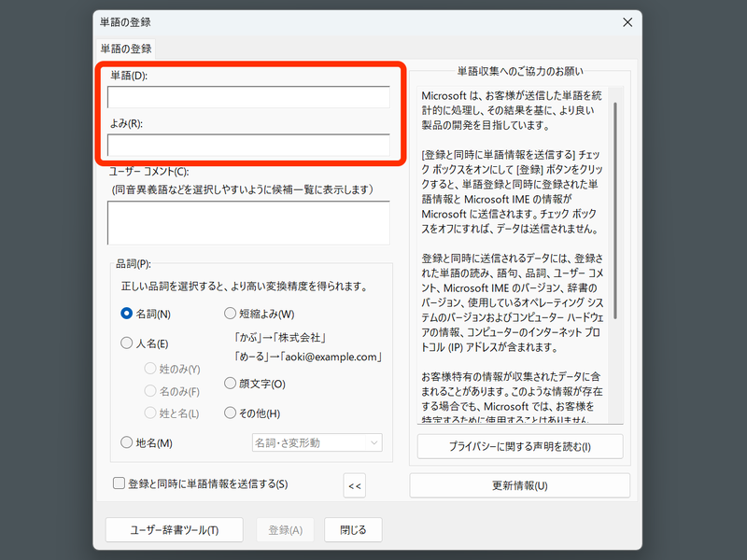Collapse the dialog with the << button
The height and width of the screenshot is (560, 747).
[354, 485]
